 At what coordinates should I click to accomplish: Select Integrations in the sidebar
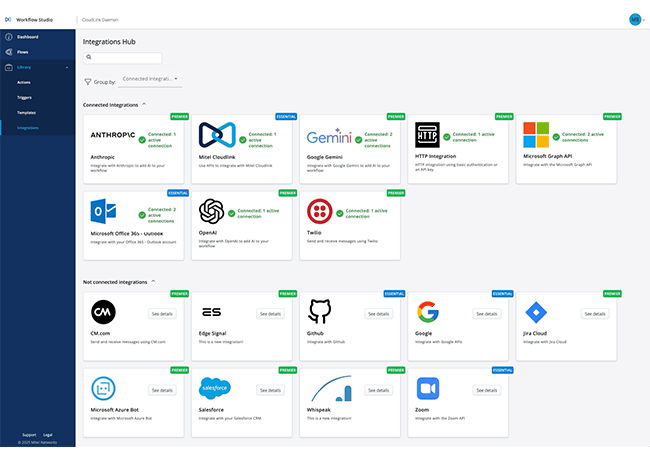click(28, 128)
